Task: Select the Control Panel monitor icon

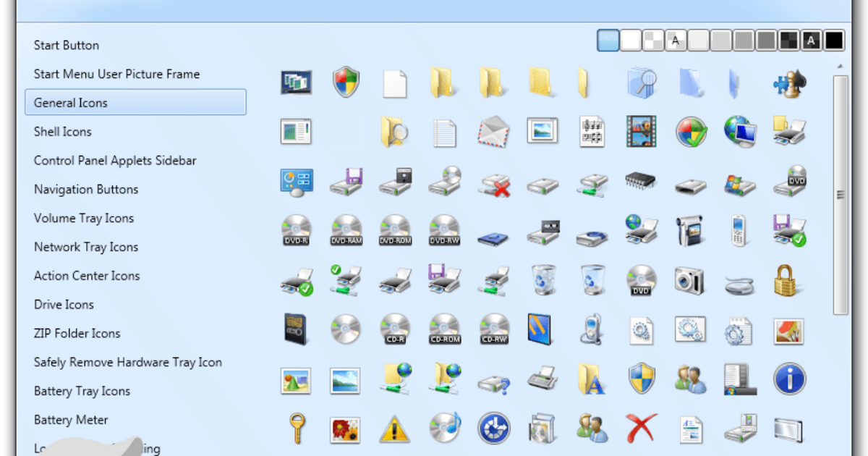Action: tap(296, 181)
